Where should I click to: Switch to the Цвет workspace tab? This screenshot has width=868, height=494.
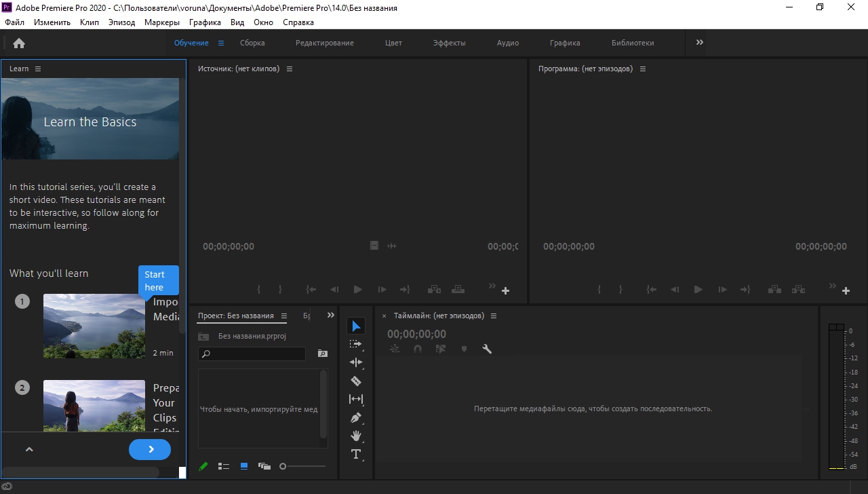point(393,43)
